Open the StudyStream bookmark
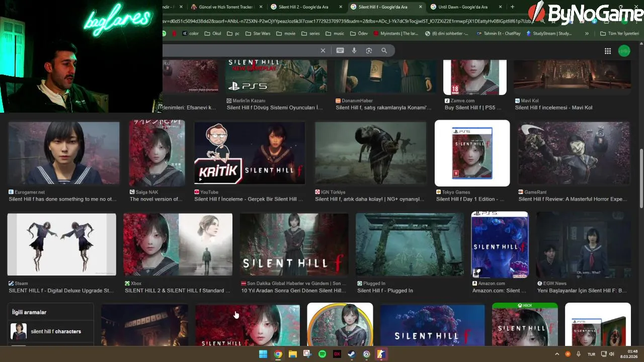The image size is (644, 362). 549,34
